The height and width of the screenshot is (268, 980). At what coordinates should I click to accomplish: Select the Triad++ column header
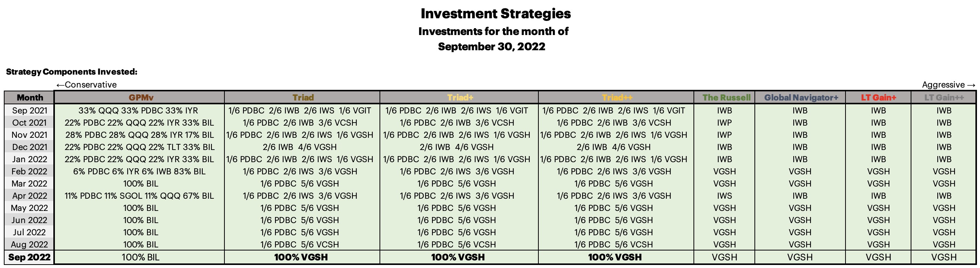[x=617, y=97]
